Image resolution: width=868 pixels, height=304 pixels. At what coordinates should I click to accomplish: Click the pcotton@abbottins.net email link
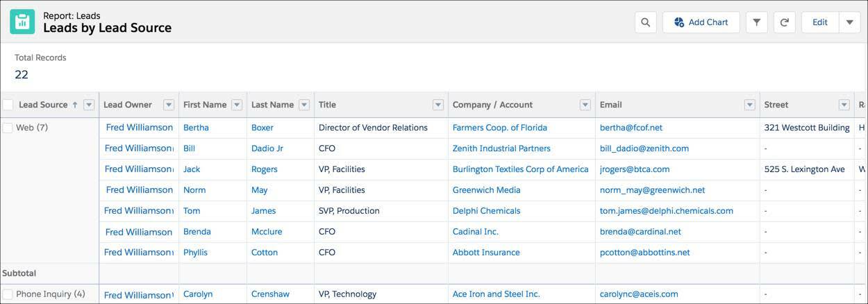pos(645,253)
